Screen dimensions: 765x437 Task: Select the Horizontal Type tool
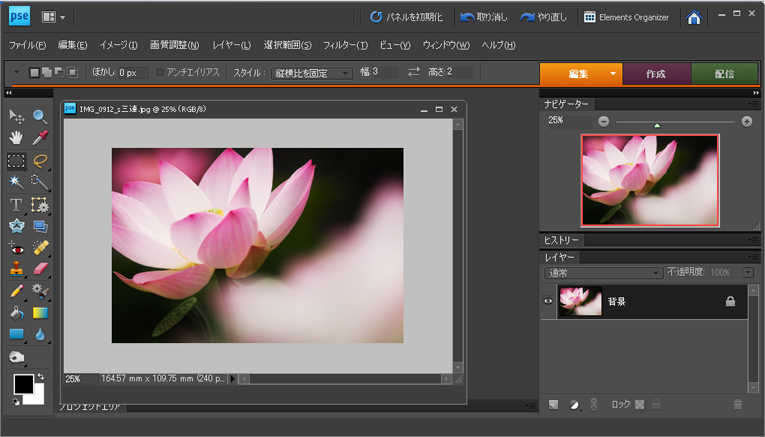tap(16, 205)
